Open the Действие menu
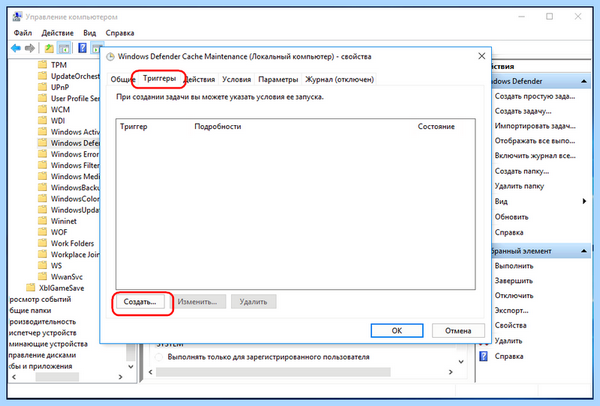The image size is (600, 406). (57, 33)
